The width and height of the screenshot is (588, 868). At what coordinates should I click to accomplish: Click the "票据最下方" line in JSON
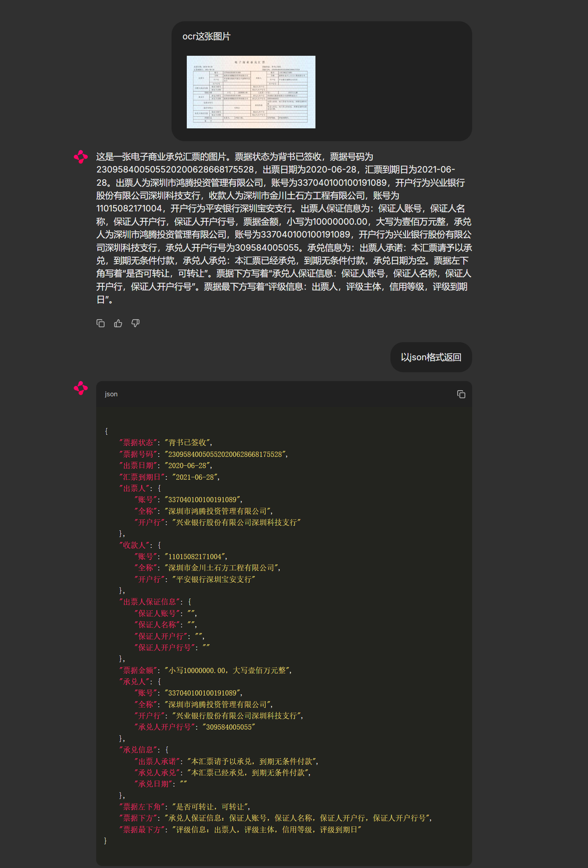(240, 829)
